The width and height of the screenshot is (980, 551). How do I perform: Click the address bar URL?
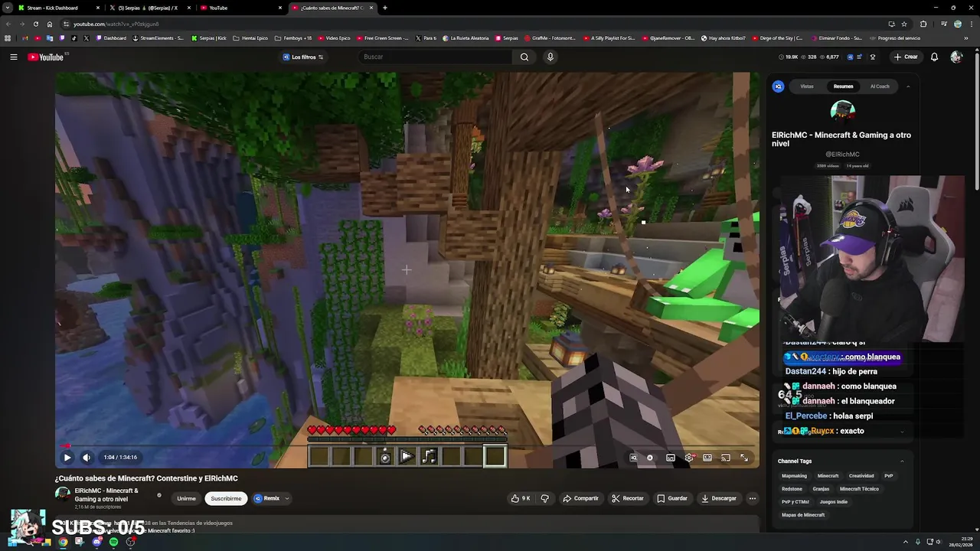tap(116, 24)
